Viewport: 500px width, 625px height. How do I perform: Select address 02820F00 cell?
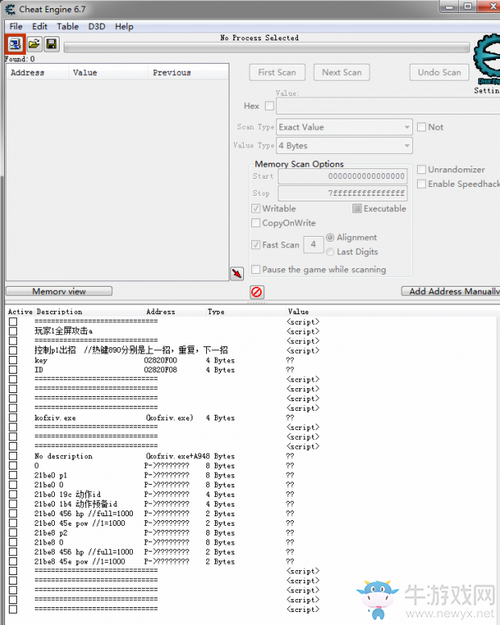click(161, 360)
